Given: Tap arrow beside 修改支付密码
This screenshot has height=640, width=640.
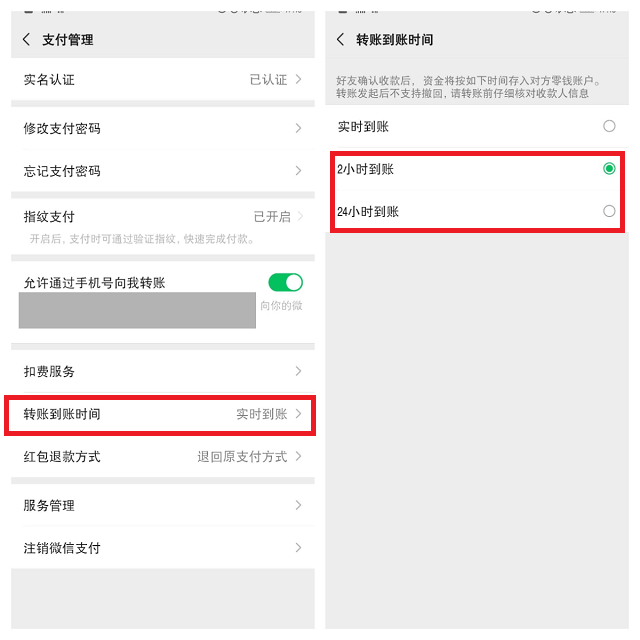Looking at the screenshot, I should pos(298,128).
